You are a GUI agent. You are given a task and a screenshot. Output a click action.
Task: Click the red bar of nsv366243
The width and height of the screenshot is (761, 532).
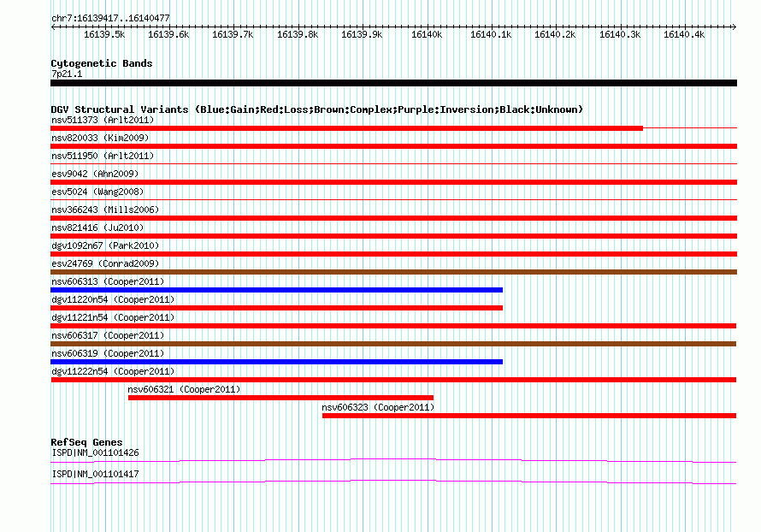click(393, 218)
